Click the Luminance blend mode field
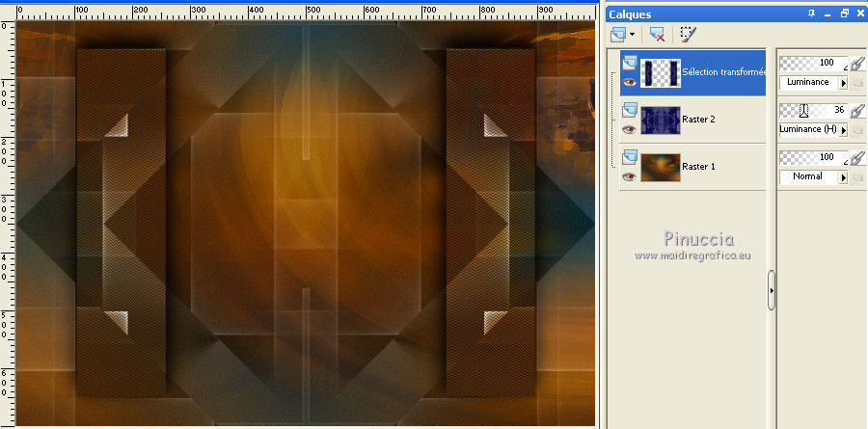This screenshot has height=429, width=868. (x=809, y=83)
